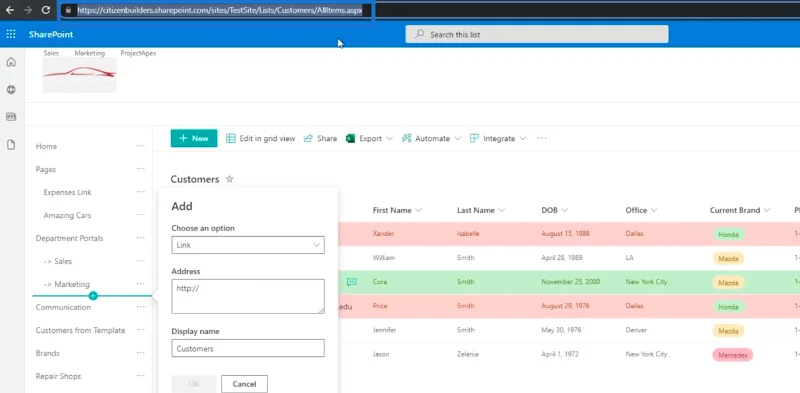Open the Sales top navigation link
800x393 pixels.
click(51, 53)
